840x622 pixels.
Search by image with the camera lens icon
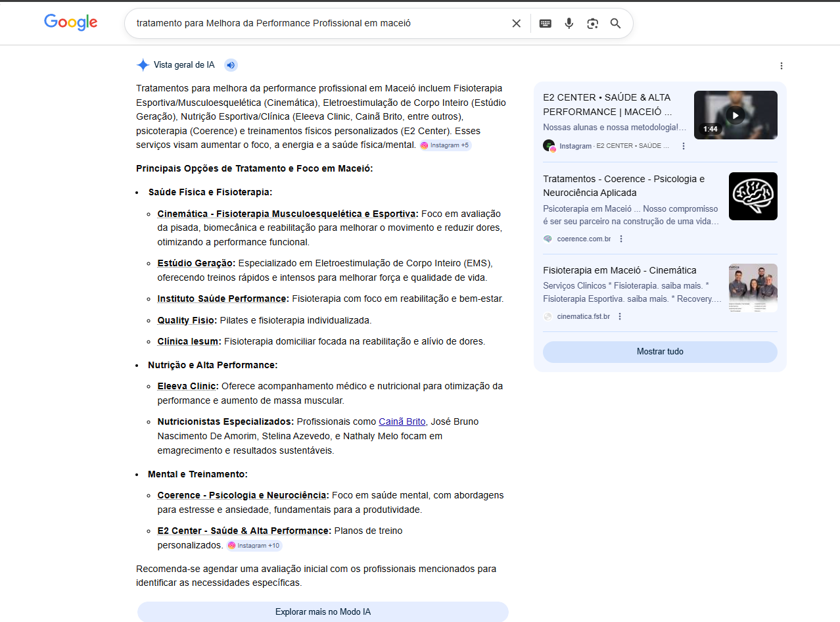(x=592, y=24)
